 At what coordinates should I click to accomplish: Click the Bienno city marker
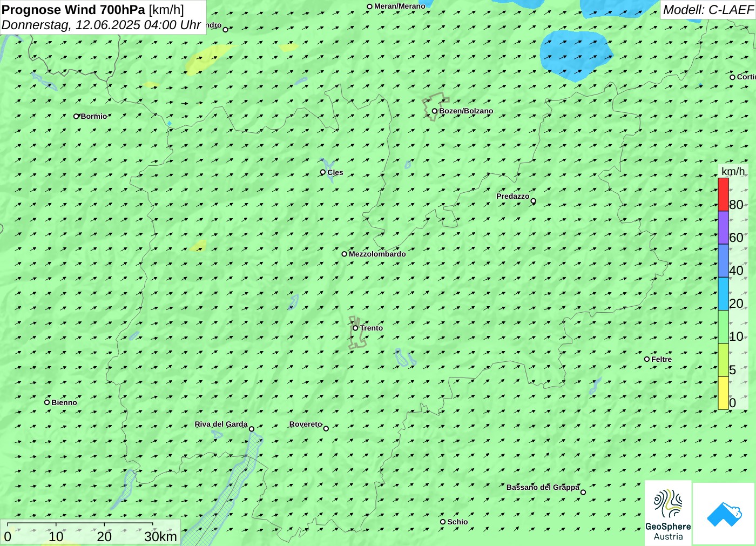[x=47, y=402]
